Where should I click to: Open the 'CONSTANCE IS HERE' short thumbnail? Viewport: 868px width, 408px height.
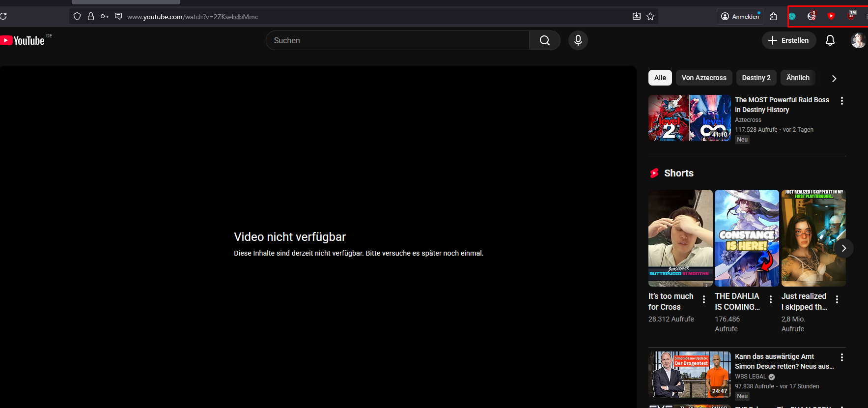(x=747, y=238)
